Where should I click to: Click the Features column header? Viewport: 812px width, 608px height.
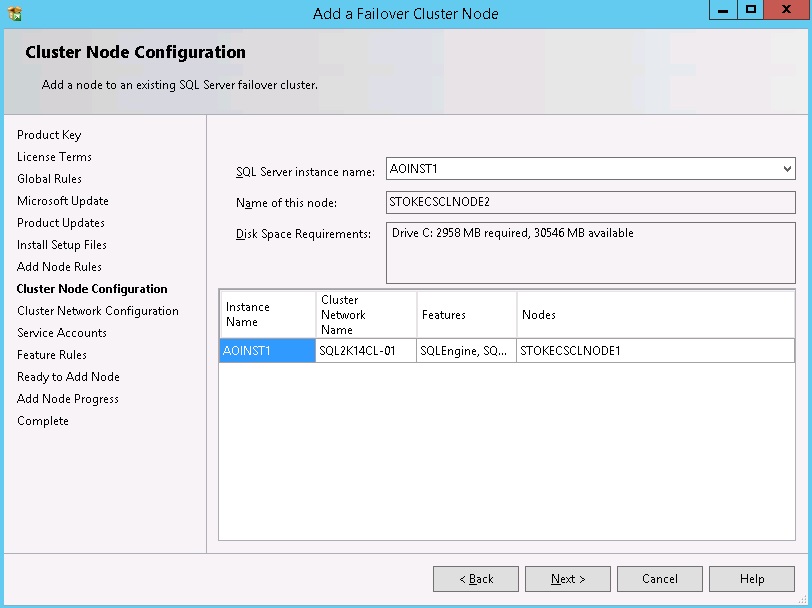click(467, 314)
